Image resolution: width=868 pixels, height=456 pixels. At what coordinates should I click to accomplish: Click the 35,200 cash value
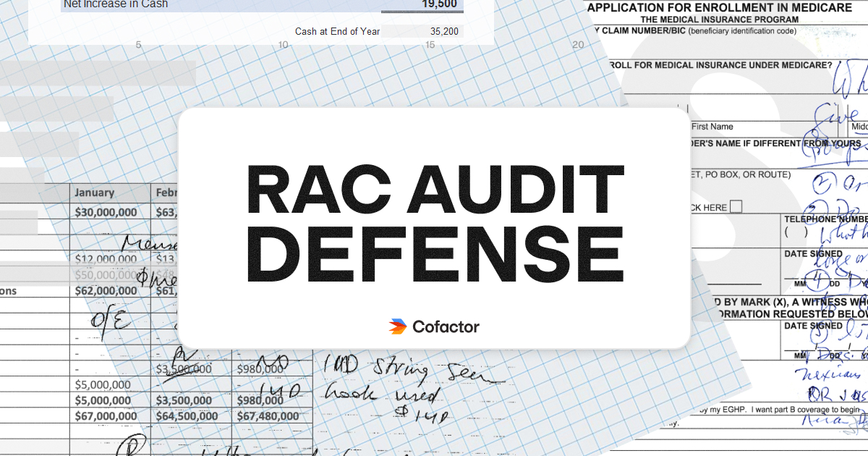click(x=444, y=32)
